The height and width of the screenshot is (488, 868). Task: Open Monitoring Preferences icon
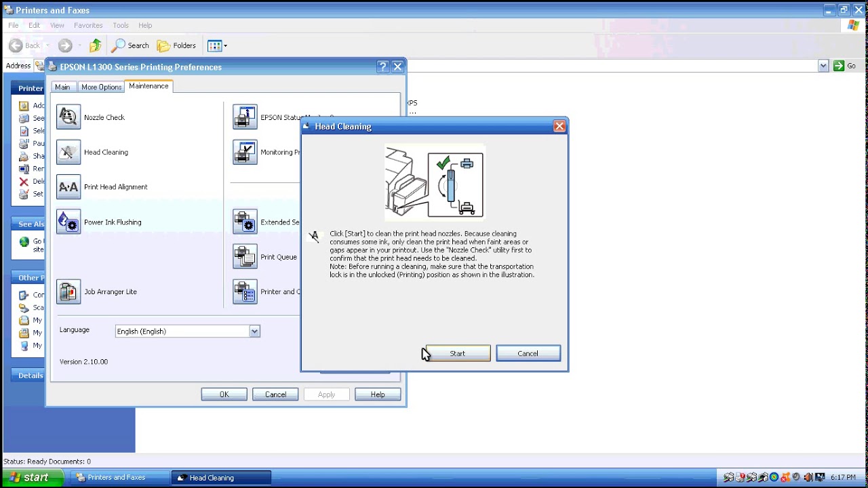point(245,152)
